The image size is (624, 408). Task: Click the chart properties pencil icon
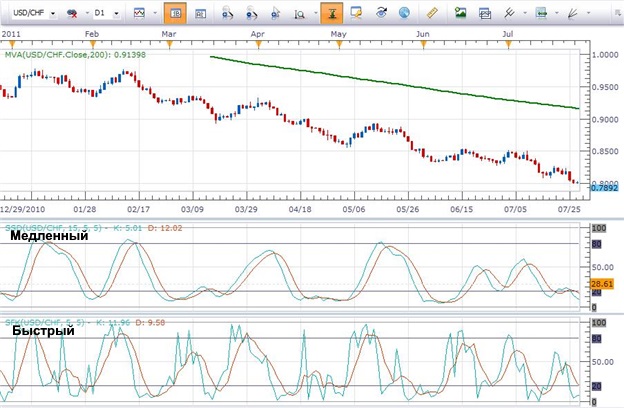pos(356,13)
